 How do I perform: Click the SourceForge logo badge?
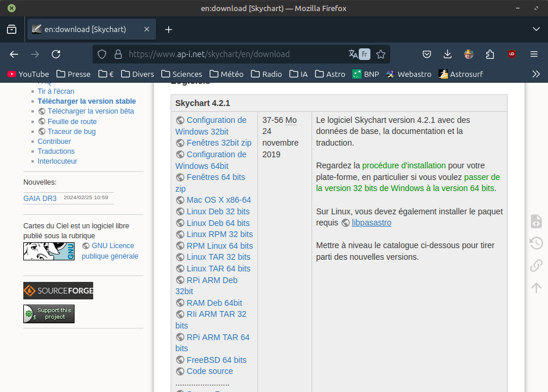pyautogui.click(x=58, y=291)
